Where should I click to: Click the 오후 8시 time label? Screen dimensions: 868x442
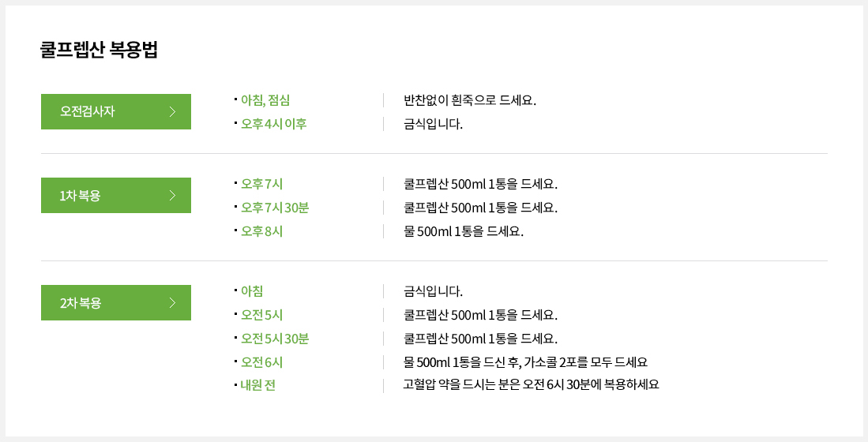262,231
